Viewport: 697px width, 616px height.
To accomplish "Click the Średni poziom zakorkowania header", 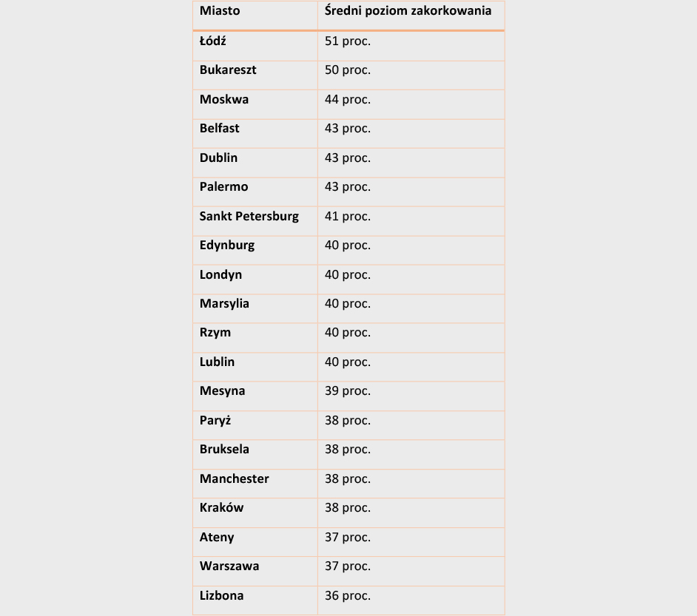I will 408,11.
